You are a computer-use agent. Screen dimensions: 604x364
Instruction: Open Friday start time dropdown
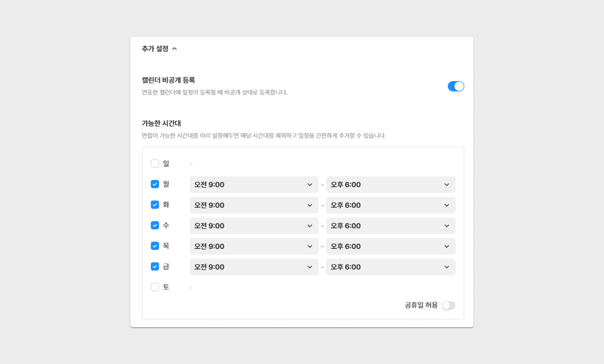point(254,267)
